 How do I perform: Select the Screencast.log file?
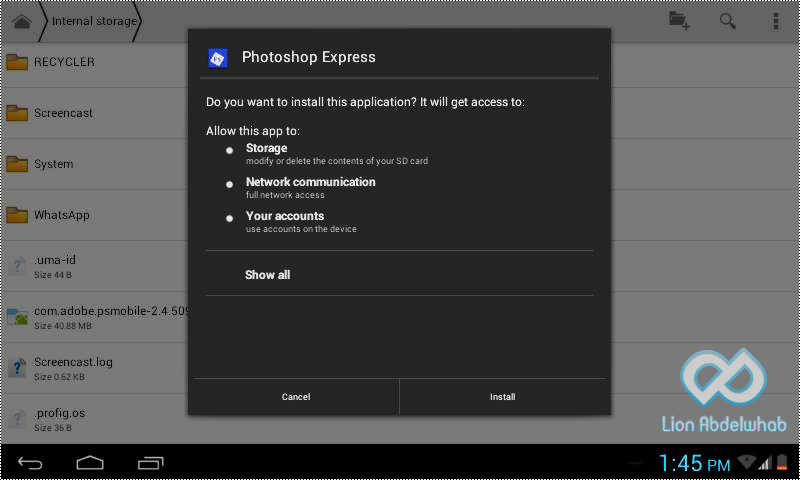click(x=94, y=368)
